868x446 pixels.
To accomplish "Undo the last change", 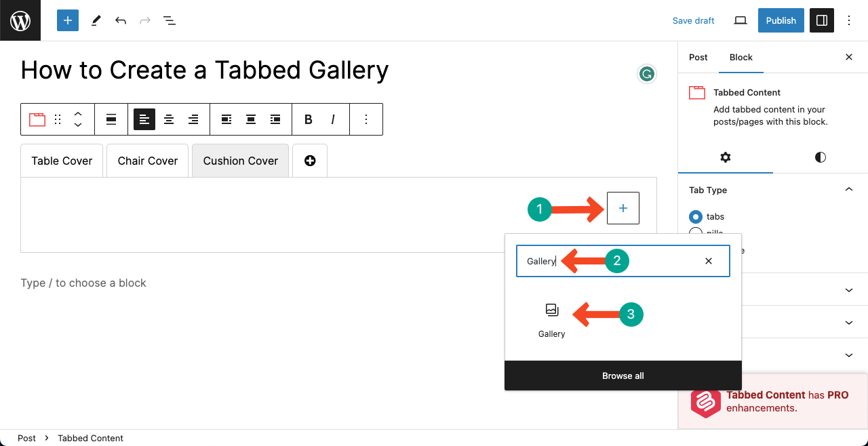I will point(120,20).
